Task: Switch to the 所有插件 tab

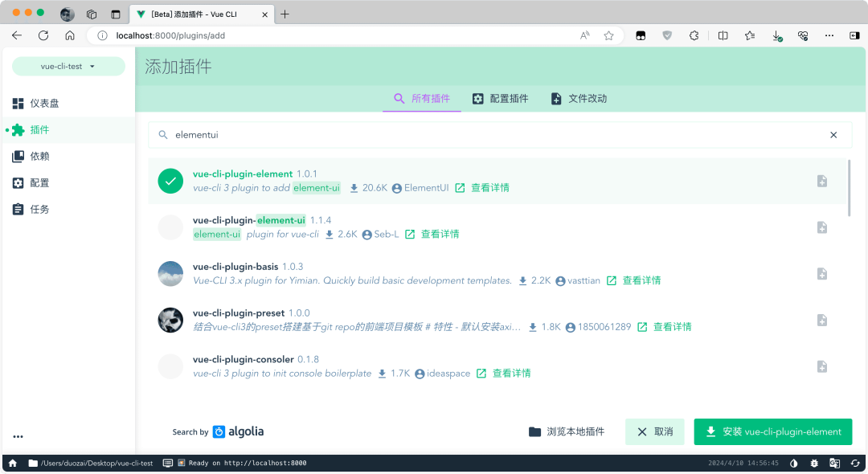Action: pyautogui.click(x=422, y=99)
